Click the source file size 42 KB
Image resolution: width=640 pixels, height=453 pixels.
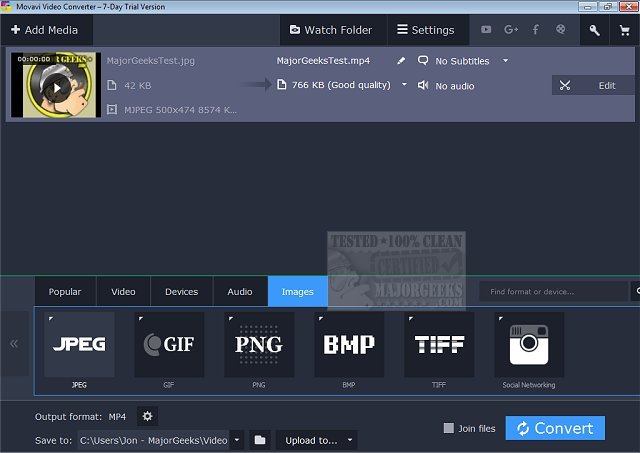138,85
